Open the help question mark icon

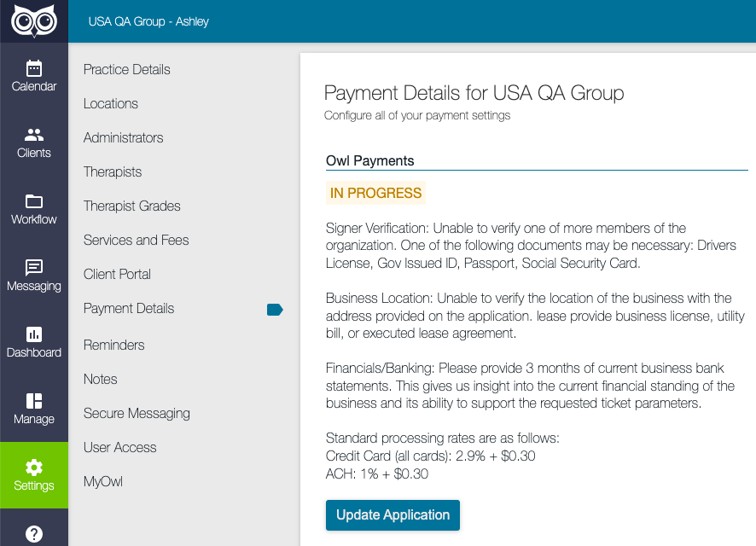tap(34, 534)
